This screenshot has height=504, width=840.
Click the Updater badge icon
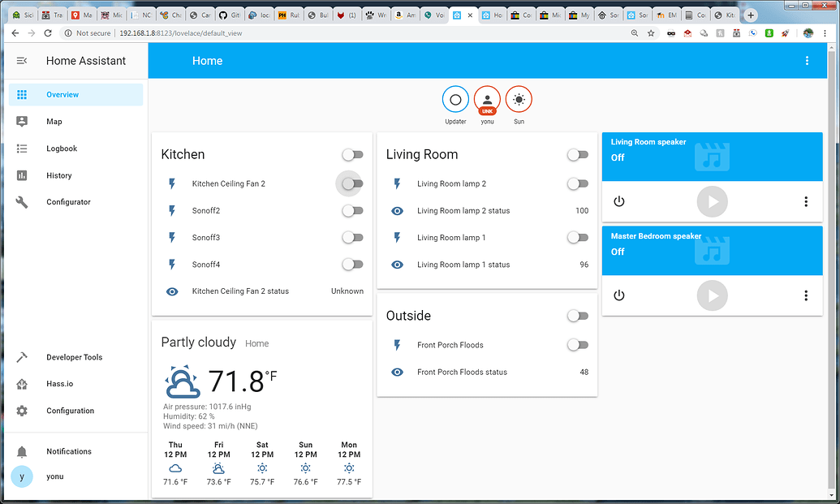pos(455,99)
